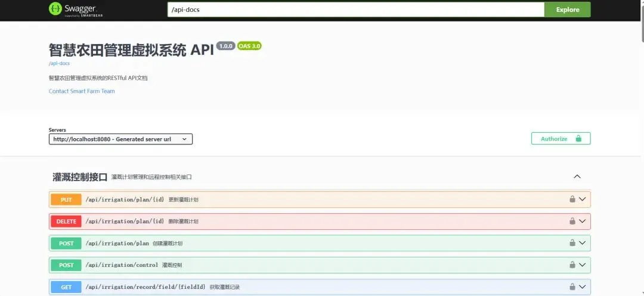Click the PUT method badge
Screen dimensions: 644x296
(66, 200)
